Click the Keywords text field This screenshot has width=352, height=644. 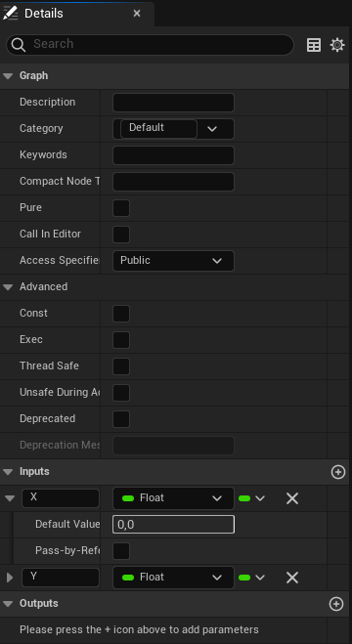click(173, 155)
